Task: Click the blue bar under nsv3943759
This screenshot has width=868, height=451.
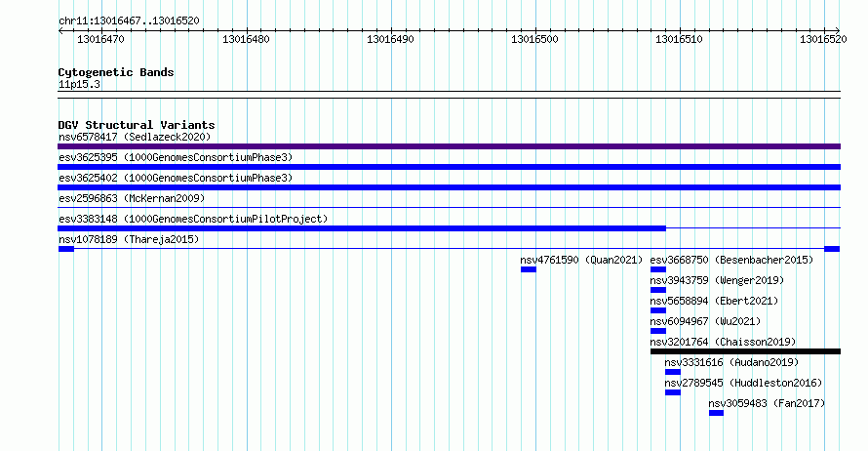Action: click(x=658, y=290)
